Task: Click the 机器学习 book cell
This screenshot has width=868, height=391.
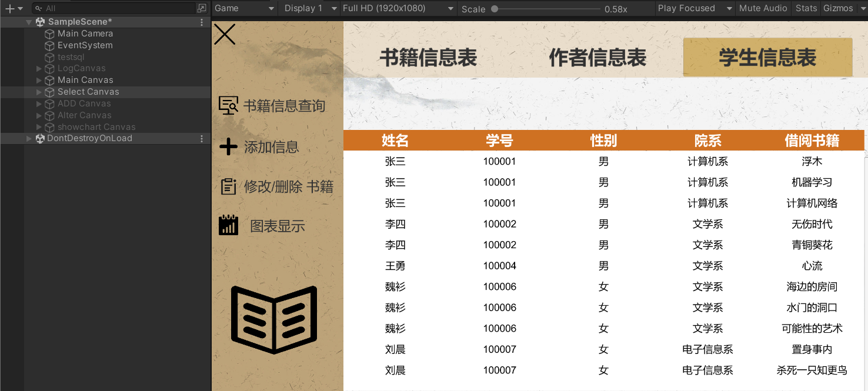Action: pos(812,182)
